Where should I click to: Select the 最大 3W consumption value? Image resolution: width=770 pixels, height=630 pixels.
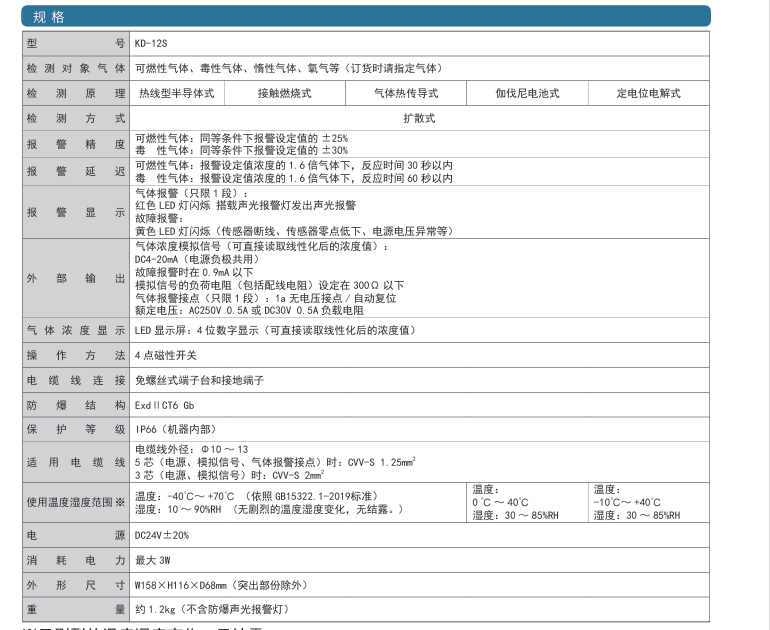click(153, 560)
